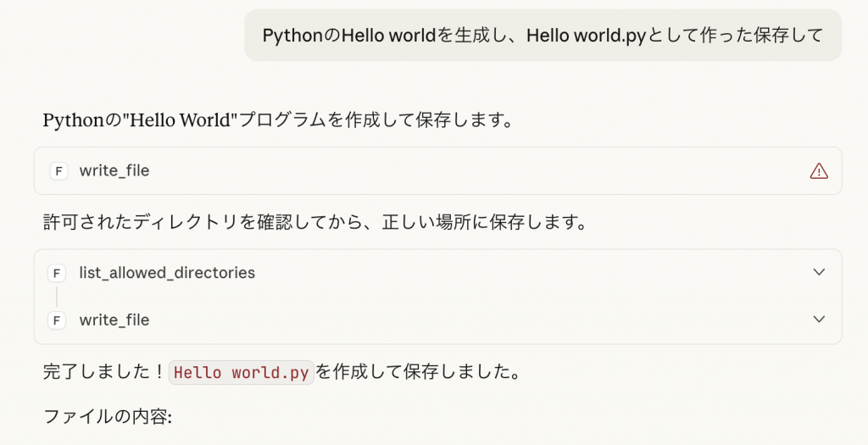Expand list_allowed_directories using its chevron
This screenshot has height=445, width=868.
pos(818,273)
